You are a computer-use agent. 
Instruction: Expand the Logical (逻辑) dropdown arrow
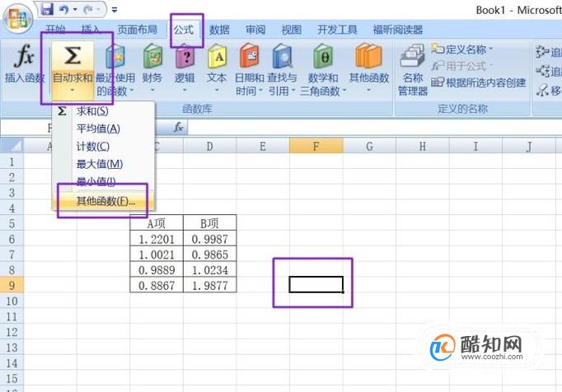(x=185, y=90)
